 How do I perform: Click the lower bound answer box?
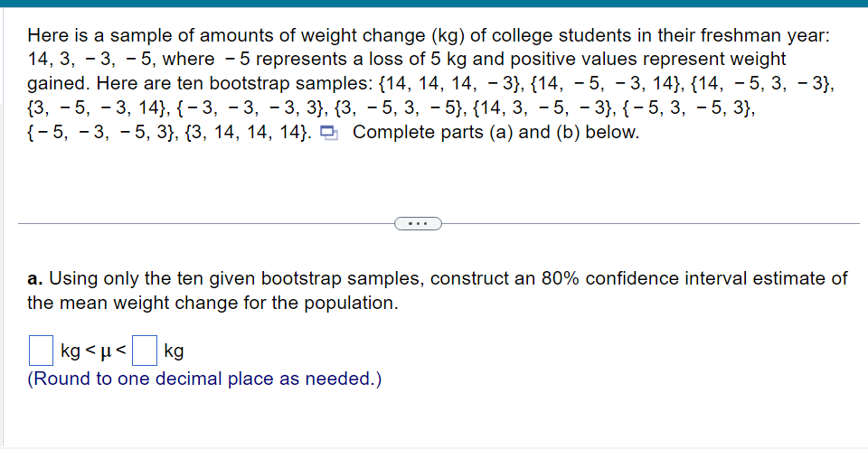click(40, 348)
